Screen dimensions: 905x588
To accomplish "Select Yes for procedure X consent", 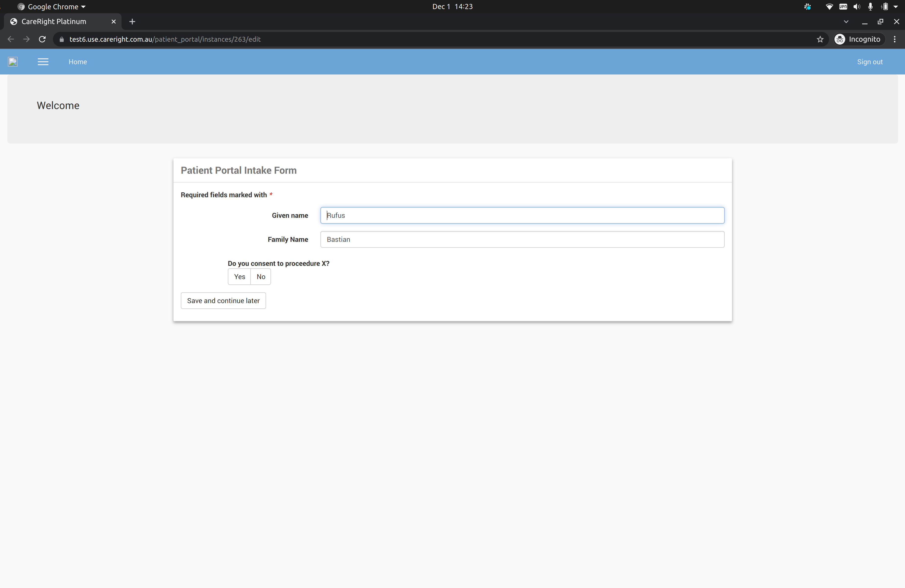I will click(239, 277).
